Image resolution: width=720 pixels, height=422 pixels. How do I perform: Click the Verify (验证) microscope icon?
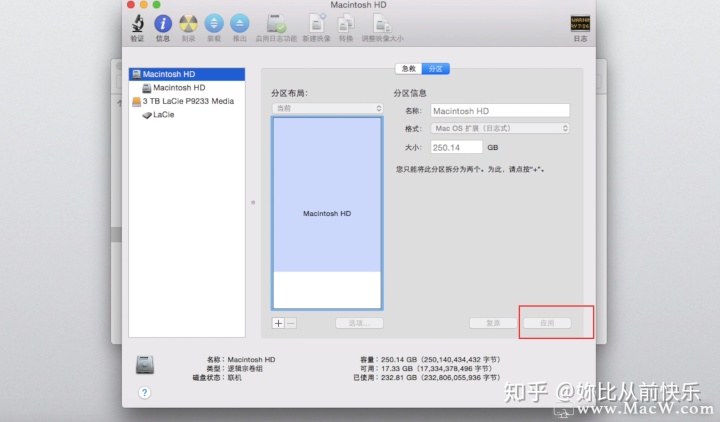click(x=137, y=23)
